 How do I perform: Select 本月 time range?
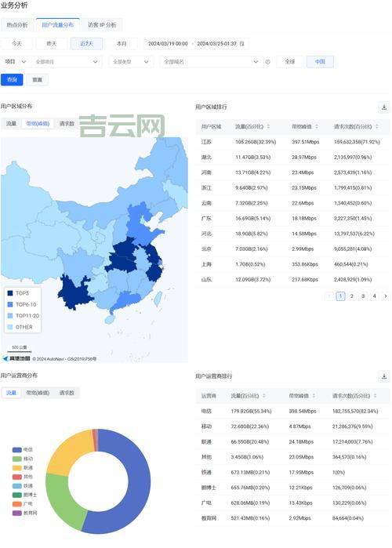(122, 44)
